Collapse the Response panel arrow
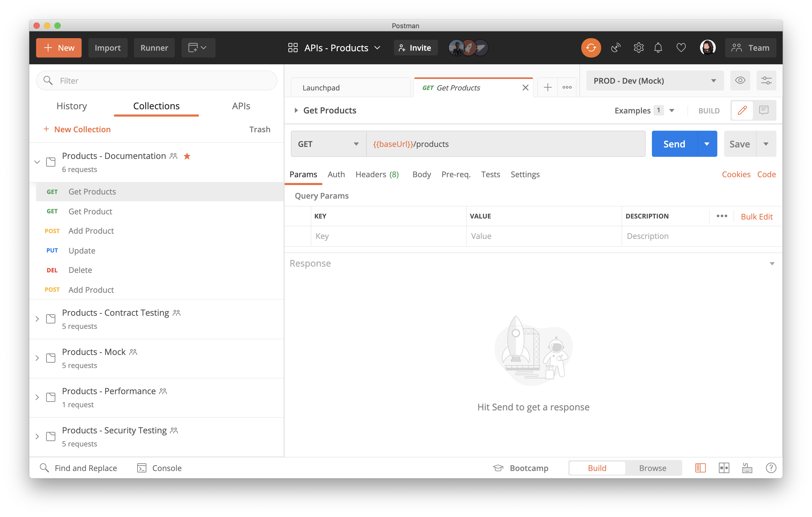 pyautogui.click(x=772, y=263)
